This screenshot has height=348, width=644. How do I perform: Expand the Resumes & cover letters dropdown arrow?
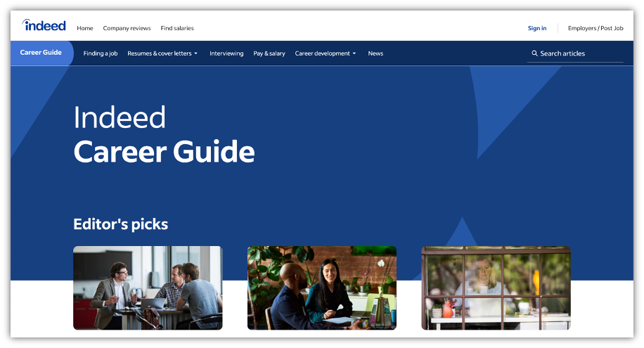[x=196, y=53]
